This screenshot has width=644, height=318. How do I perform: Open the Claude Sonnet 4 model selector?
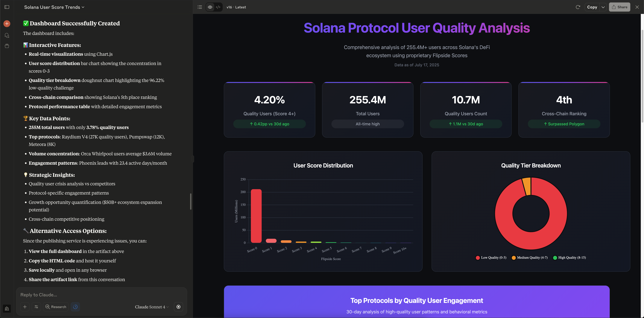click(x=152, y=307)
